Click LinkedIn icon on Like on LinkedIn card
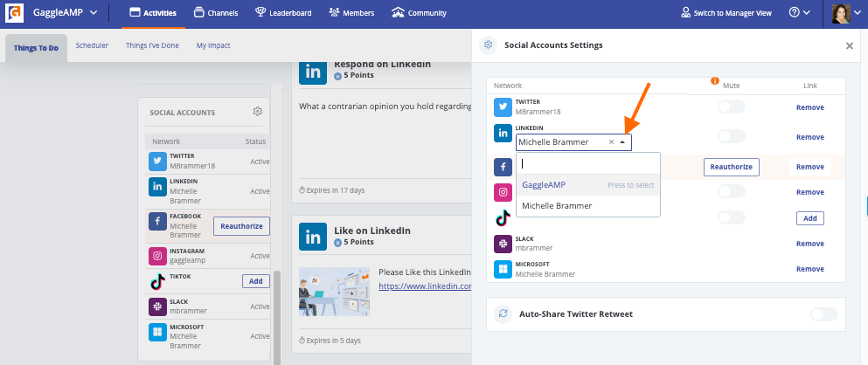 click(x=313, y=237)
